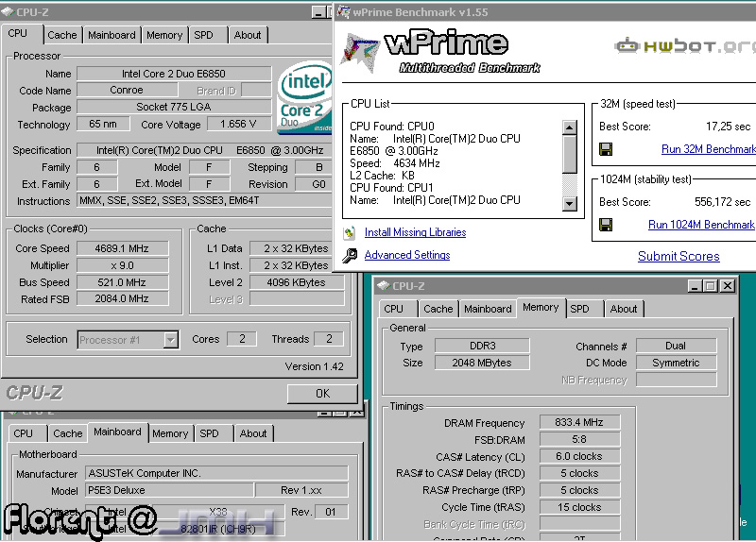Click the Cycle Time value 15 clocks

coord(579,507)
